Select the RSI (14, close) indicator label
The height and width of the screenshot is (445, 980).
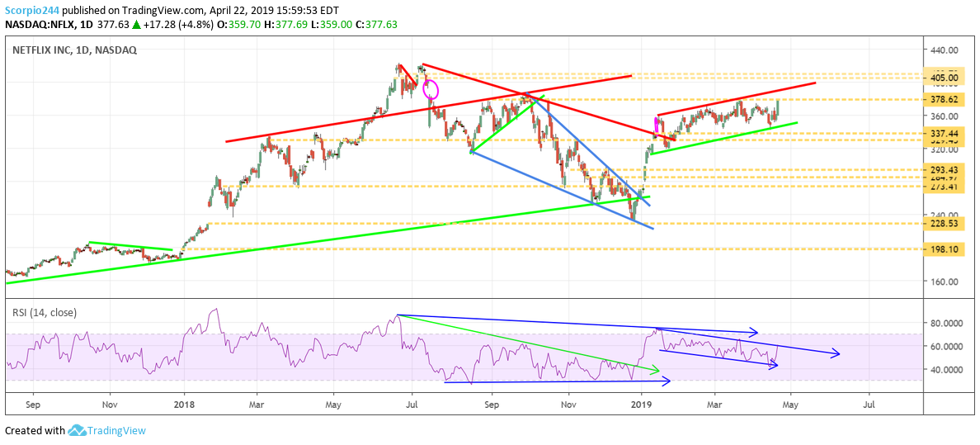pos(46,310)
